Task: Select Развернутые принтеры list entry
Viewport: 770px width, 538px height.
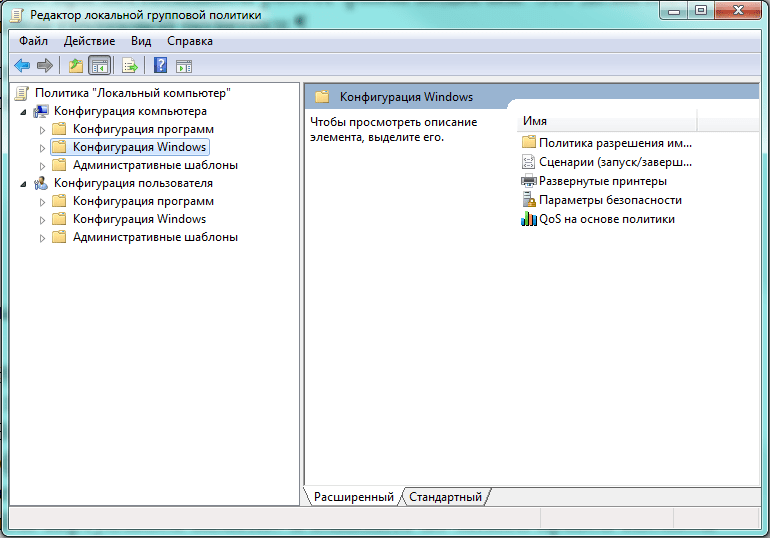Action: pyautogui.click(x=603, y=181)
